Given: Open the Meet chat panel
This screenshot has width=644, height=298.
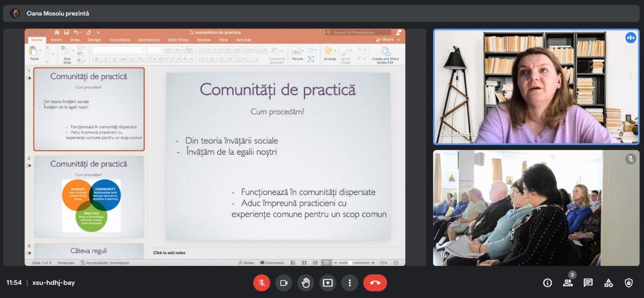Looking at the screenshot, I should 588,283.
